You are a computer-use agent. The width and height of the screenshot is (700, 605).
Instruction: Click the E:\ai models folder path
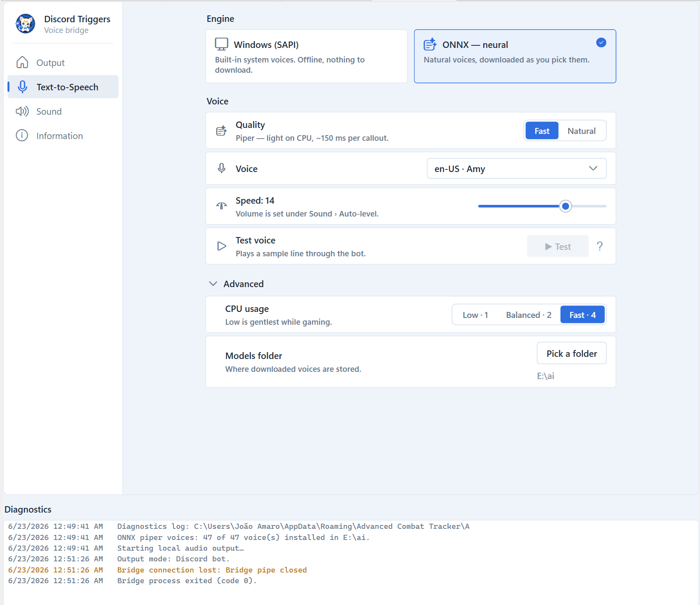[545, 376]
